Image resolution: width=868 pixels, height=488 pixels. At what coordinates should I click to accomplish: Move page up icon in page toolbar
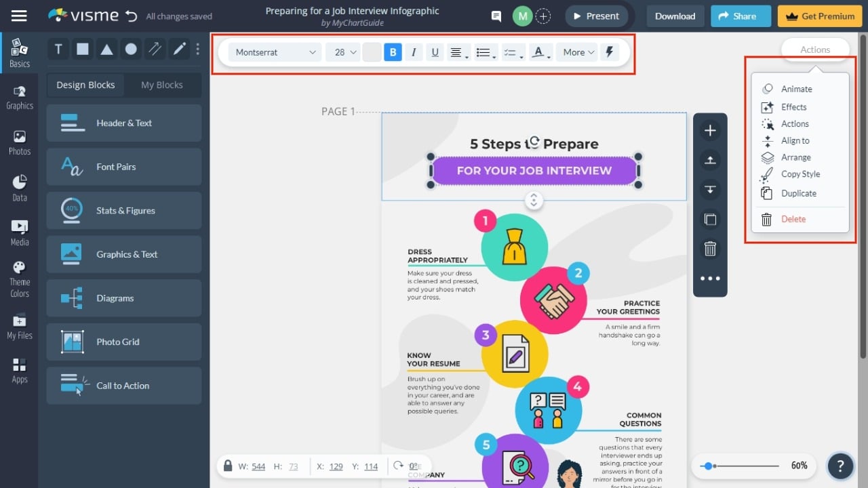710,161
